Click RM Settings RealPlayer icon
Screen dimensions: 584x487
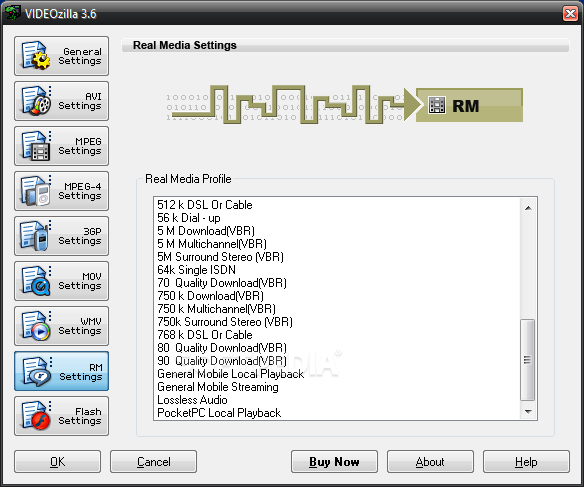pyautogui.click(x=36, y=371)
